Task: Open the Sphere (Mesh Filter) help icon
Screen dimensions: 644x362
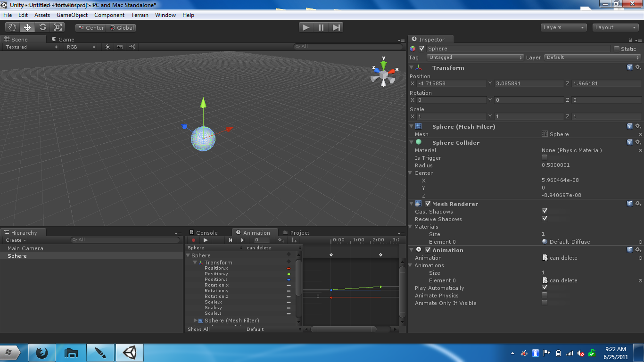Action: coord(630,126)
